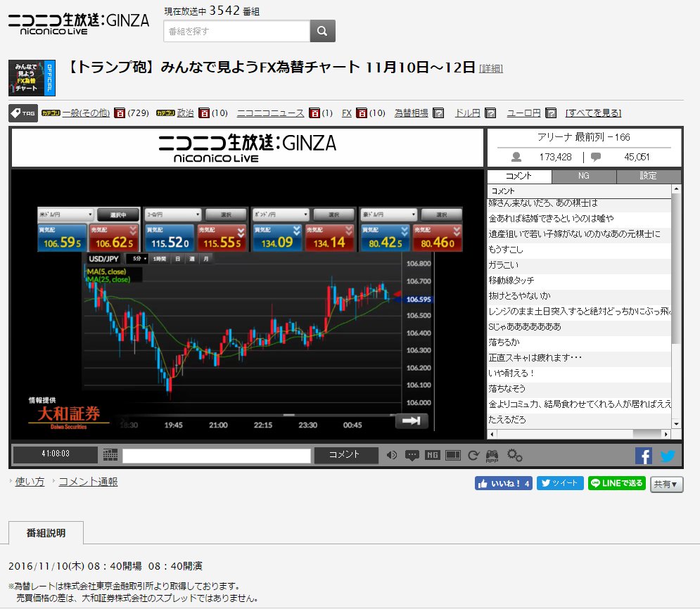Open the すべてを見る tags link
700x609 pixels.
tap(593, 113)
